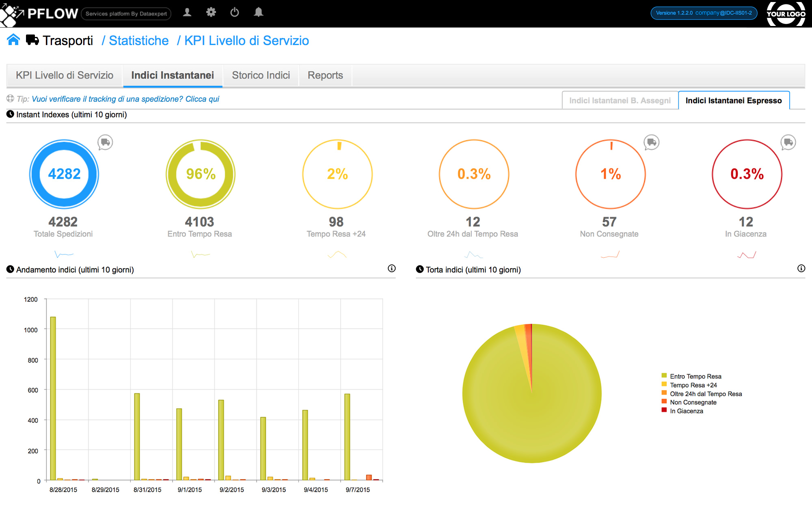Viewport: 812px width, 509px height.
Task: Click the Statistiche breadcrumb link
Action: tap(138, 41)
